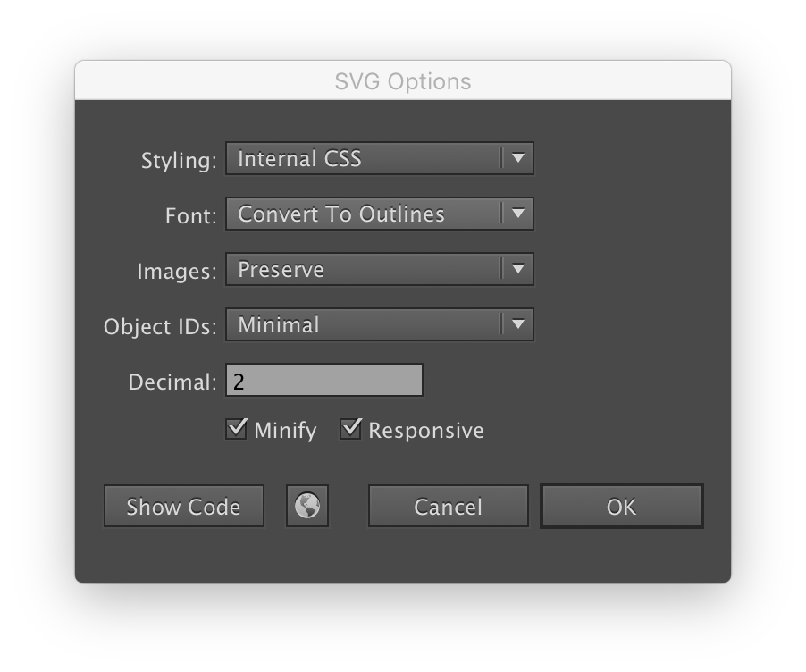Toggle the Minify checkbox
This screenshot has height=672, width=806.
click(237, 429)
